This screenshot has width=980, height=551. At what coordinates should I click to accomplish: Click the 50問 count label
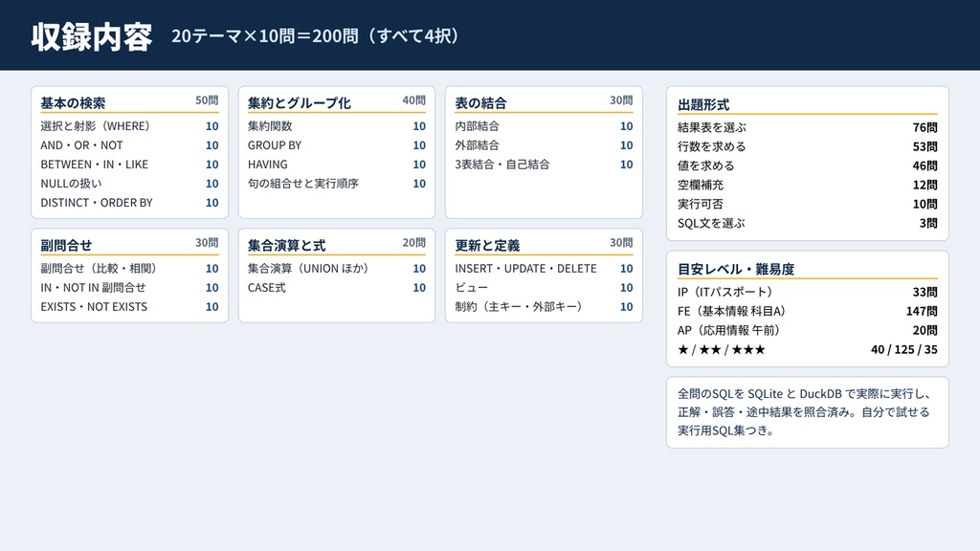tap(207, 100)
